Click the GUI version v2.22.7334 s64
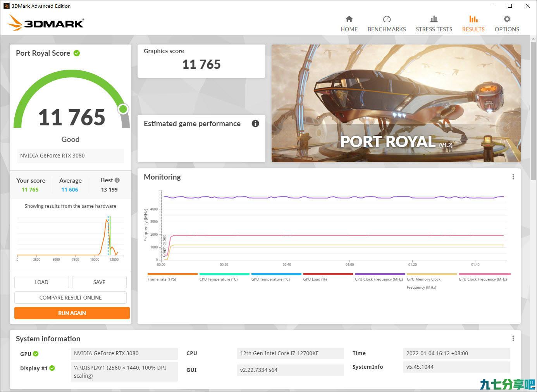Viewport: 537px width, 392px height. click(290, 370)
